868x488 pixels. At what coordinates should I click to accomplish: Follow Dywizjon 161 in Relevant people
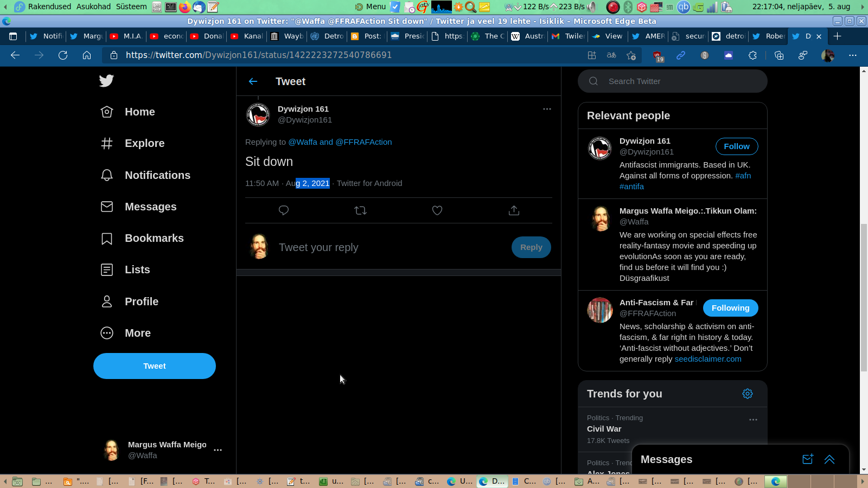point(737,146)
